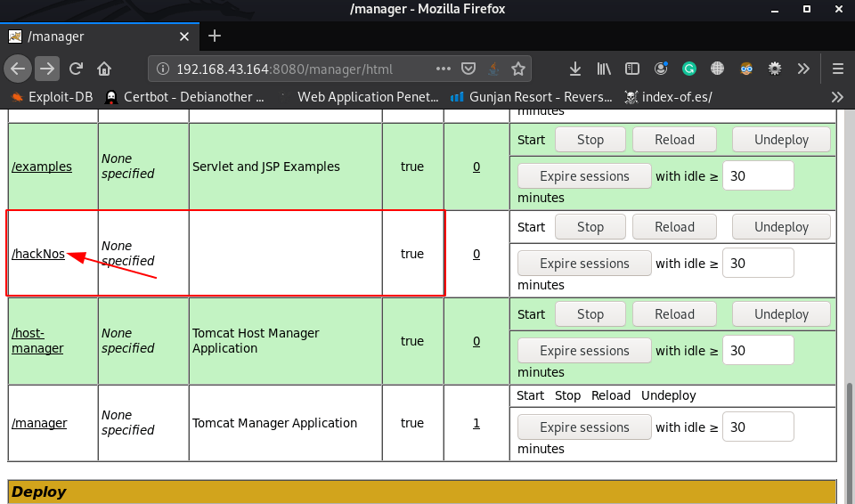Open the index-of.es/ bookmark
Image resolution: width=855 pixels, height=504 pixels.
click(x=669, y=97)
